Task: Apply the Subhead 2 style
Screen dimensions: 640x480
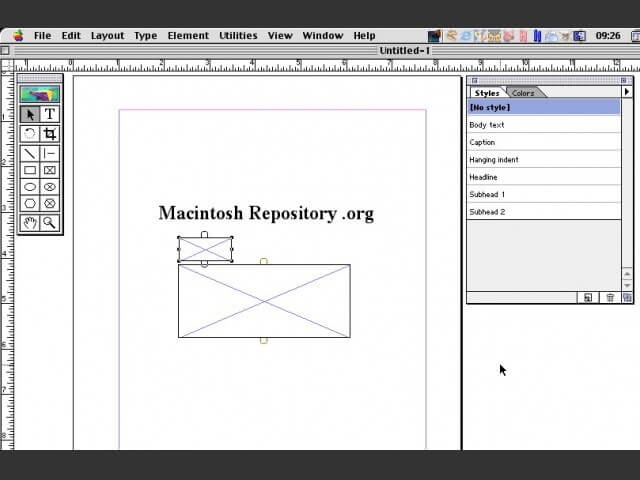Action: [544, 211]
